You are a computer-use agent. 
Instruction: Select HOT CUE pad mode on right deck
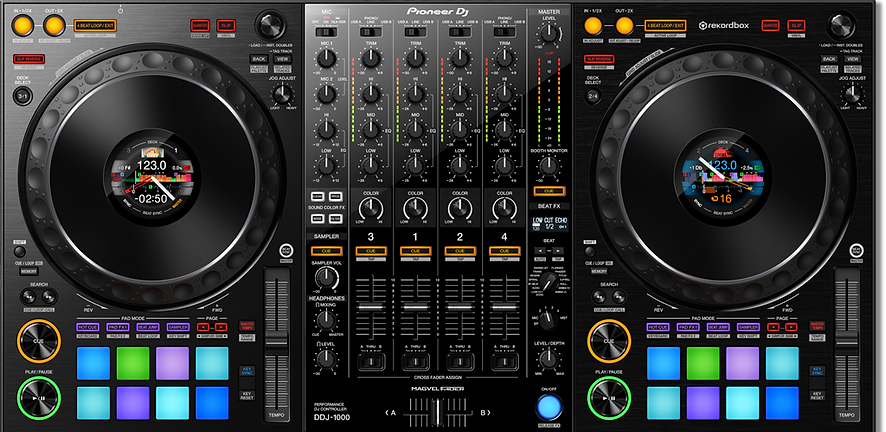658,327
